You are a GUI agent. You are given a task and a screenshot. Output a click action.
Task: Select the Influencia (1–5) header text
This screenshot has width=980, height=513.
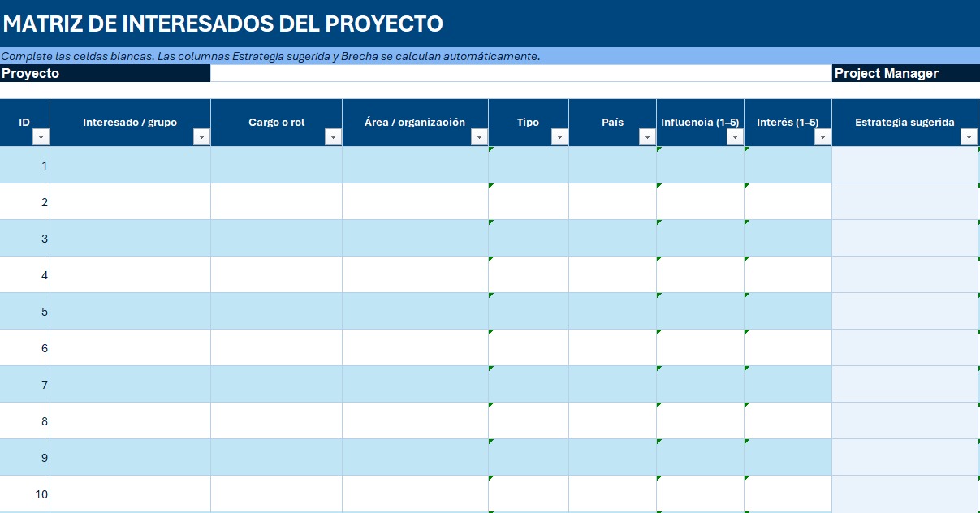[700, 123]
